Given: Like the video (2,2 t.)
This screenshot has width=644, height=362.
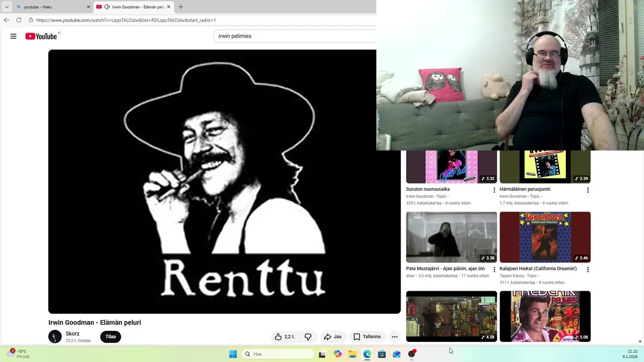Looking at the screenshot, I should pos(284,337).
